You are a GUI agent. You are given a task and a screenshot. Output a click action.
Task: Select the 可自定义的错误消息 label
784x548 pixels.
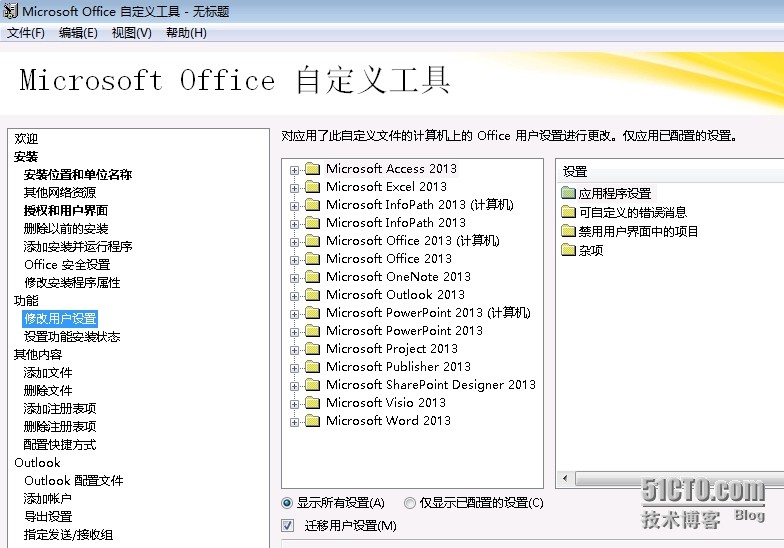point(633,212)
